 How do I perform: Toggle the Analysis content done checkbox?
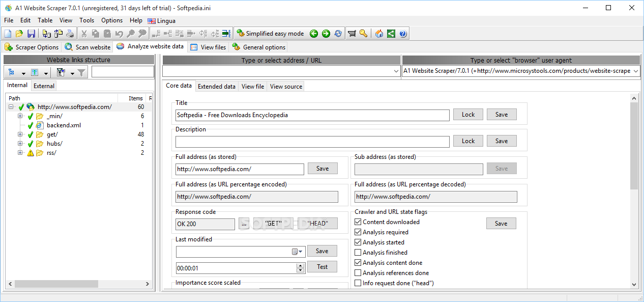pos(358,263)
